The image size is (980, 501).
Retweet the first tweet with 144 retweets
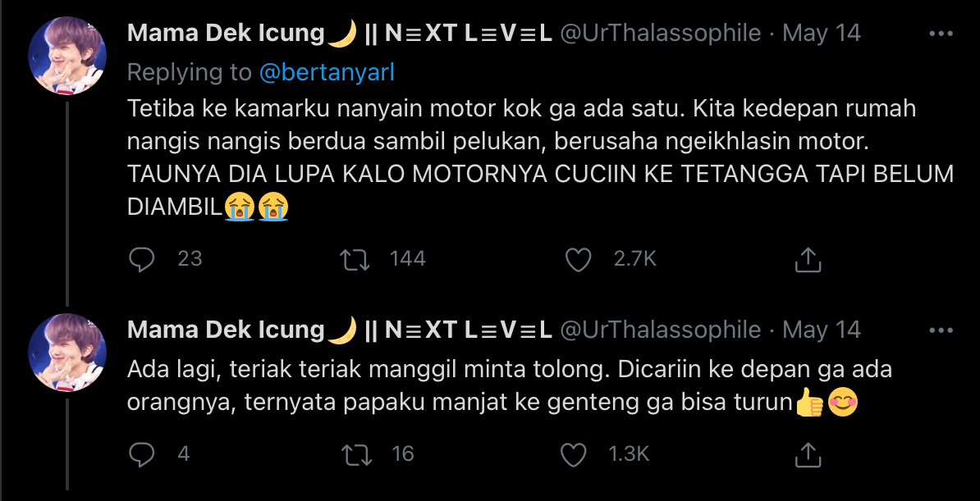tap(355, 259)
